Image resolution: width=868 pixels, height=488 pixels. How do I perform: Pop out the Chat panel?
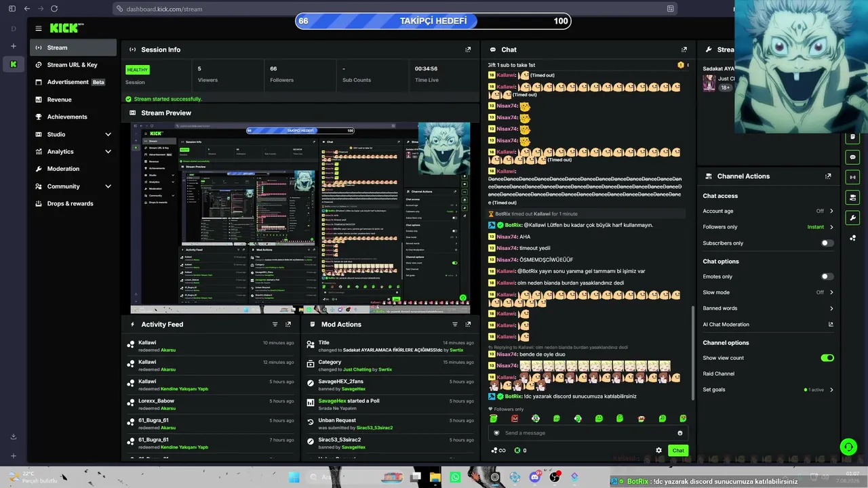[x=684, y=49]
